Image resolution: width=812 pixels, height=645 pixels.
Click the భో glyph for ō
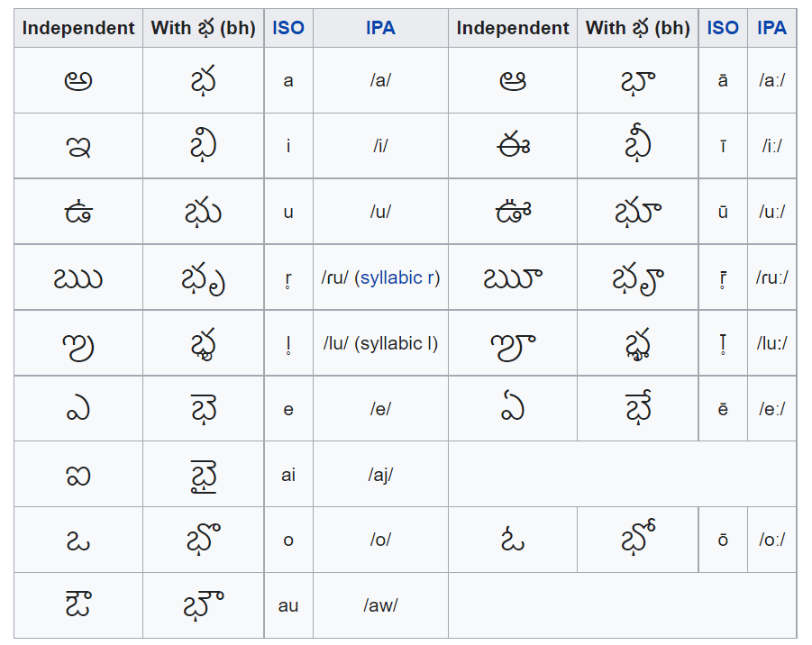(x=638, y=539)
